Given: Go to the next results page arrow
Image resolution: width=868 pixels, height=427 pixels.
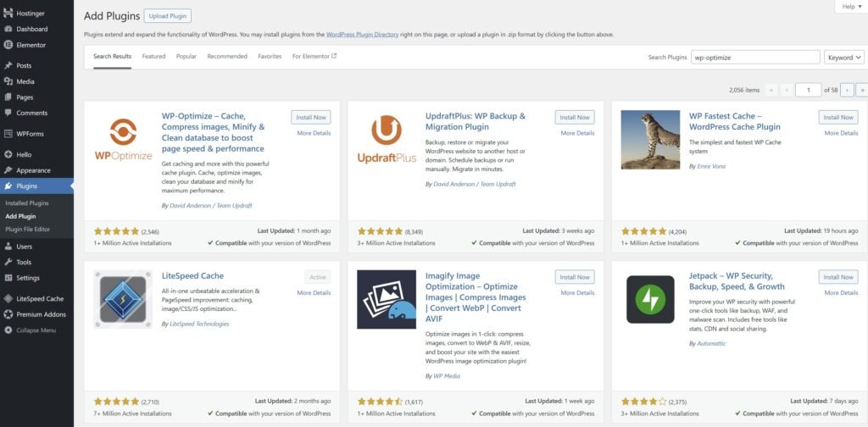Looking at the screenshot, I should point(847,90).
